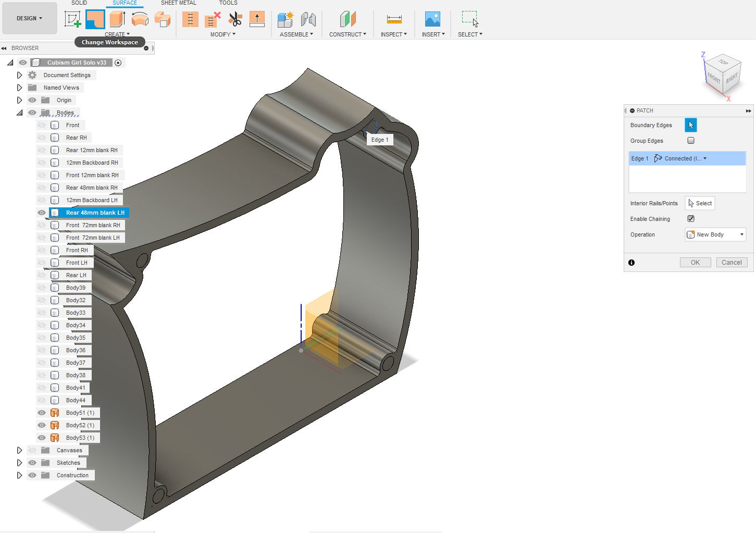Expand the Named Views node

point(19,88)
